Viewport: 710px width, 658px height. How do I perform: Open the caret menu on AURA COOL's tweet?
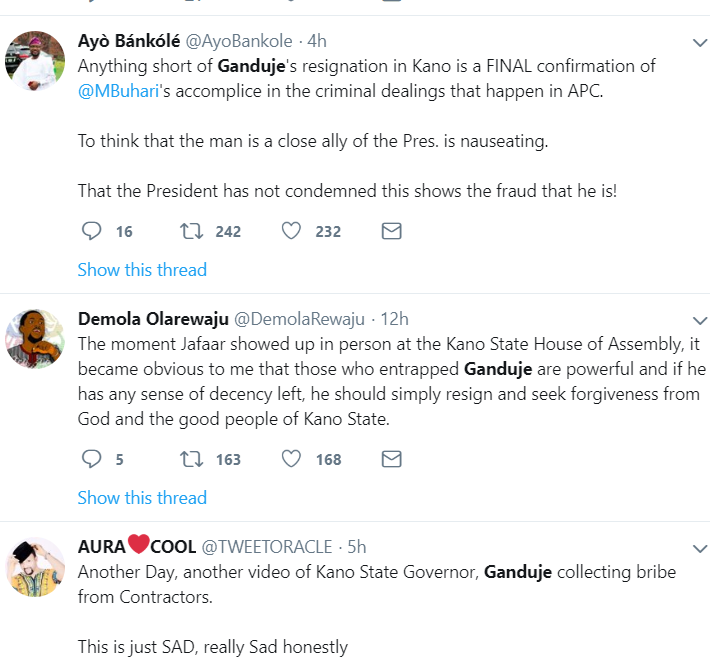coord(700,548)
